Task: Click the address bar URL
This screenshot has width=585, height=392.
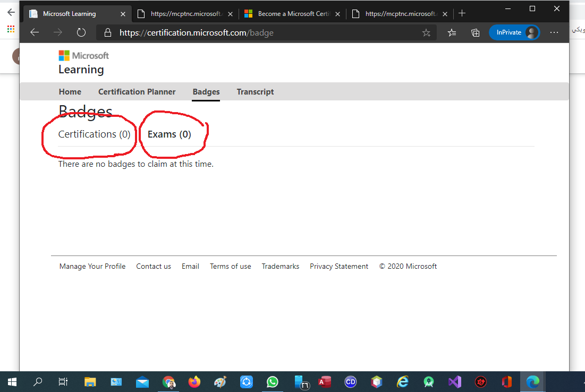Action: [197, 33]
